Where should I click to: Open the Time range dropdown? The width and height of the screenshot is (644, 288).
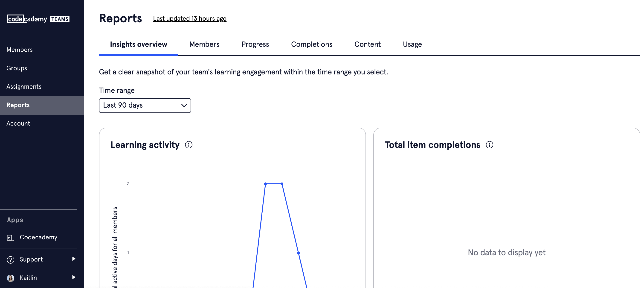(x=145, y=105)
